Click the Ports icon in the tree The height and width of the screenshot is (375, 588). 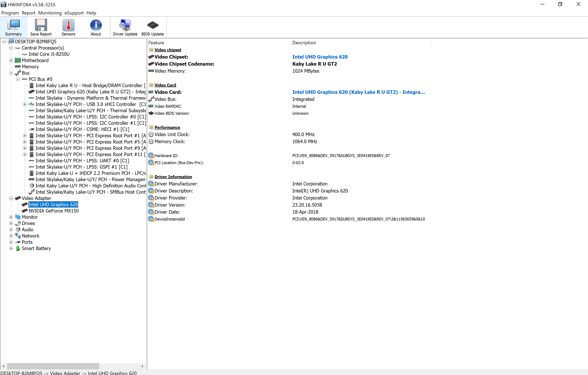click(18, 242)
